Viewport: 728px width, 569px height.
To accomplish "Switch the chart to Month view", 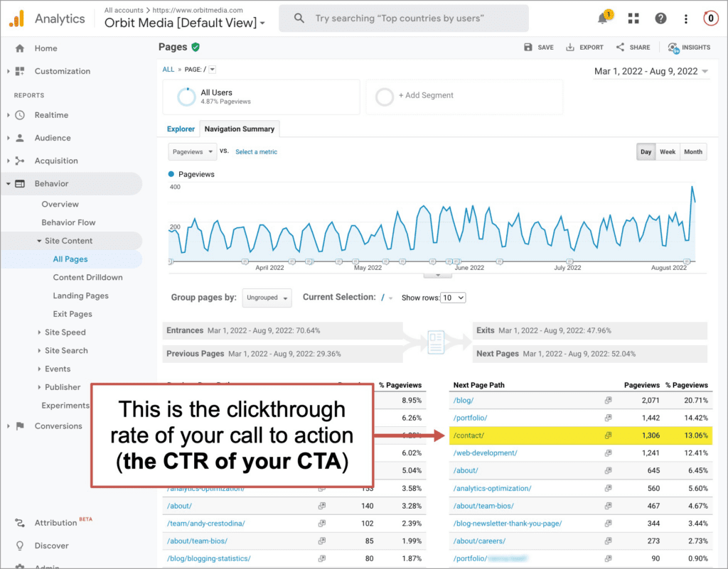I will [692, 151].
